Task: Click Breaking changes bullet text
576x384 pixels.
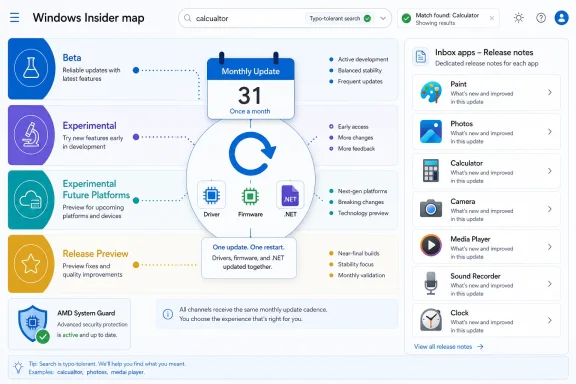Action: 361,202
